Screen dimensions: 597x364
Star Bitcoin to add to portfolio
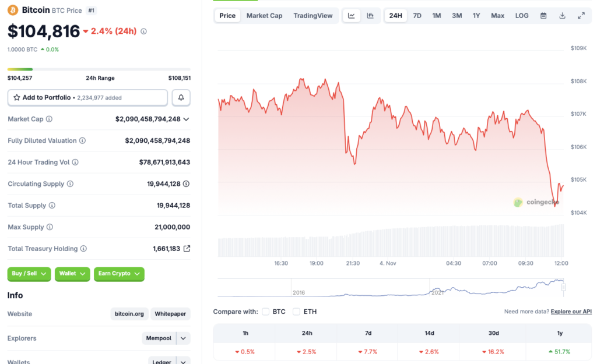(x=16, y=97)
